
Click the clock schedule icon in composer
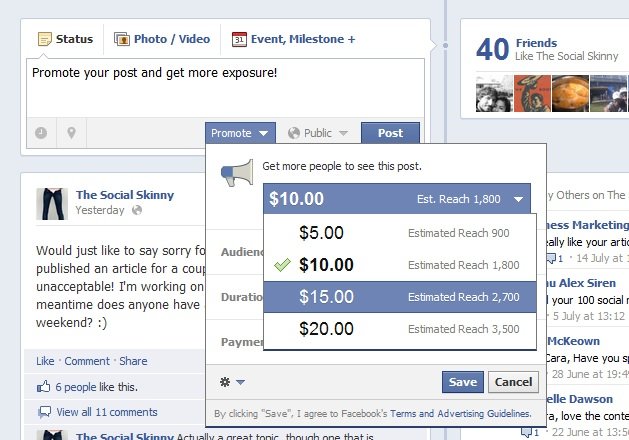click(41, 133)
